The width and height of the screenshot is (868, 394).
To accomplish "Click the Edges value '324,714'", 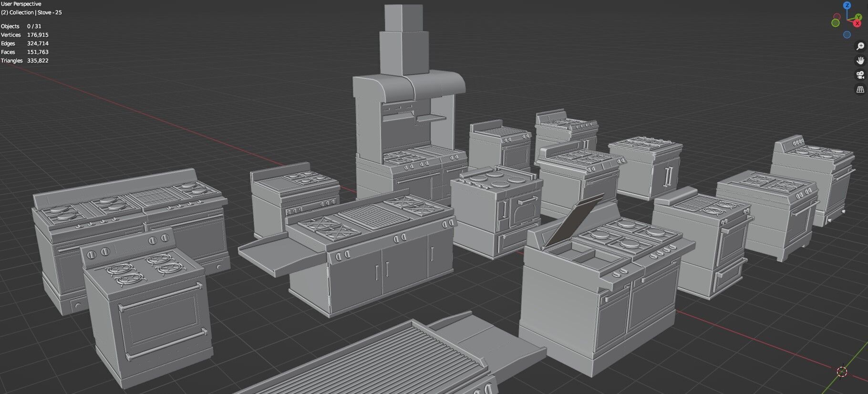I will [38, 43].
